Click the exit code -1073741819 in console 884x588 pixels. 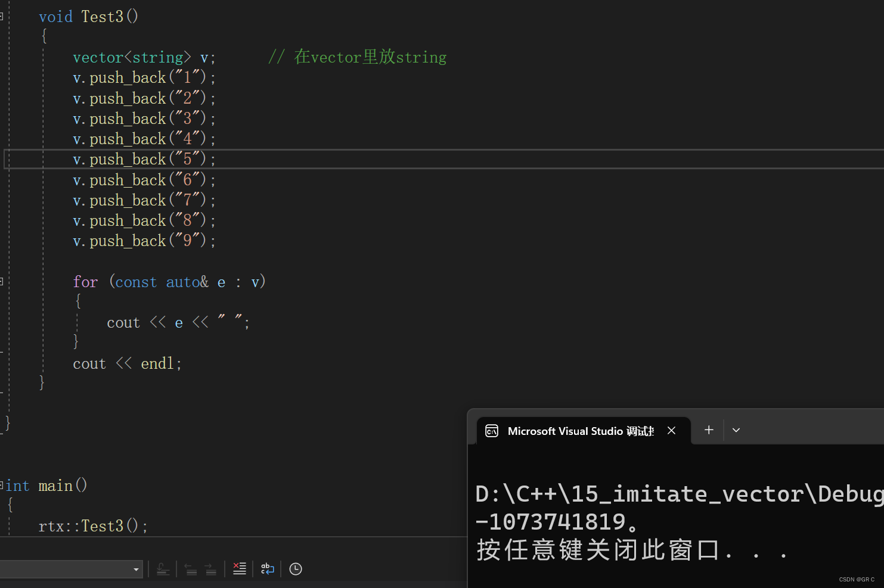(550, 522)
